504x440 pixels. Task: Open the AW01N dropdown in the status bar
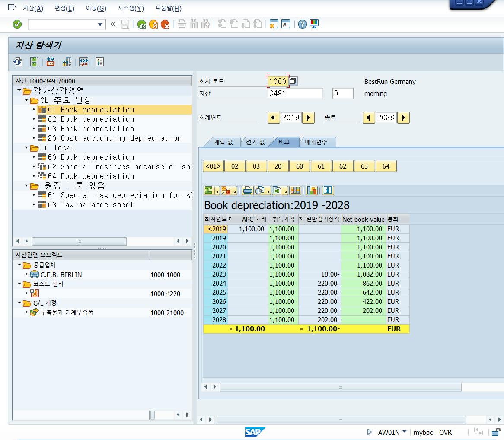click(404, 432)
